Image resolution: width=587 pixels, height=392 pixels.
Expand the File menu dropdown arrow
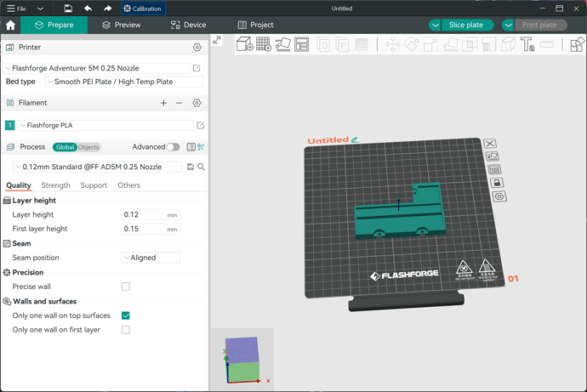tap(40, 9)
